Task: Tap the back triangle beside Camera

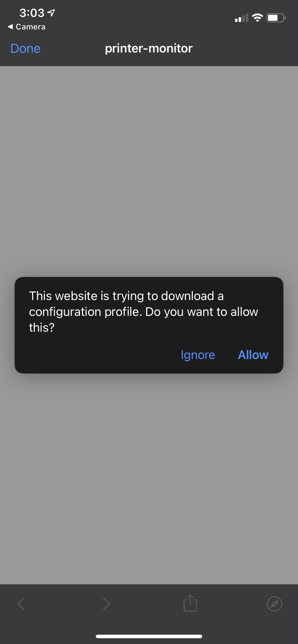Action: tap(10, 27)
